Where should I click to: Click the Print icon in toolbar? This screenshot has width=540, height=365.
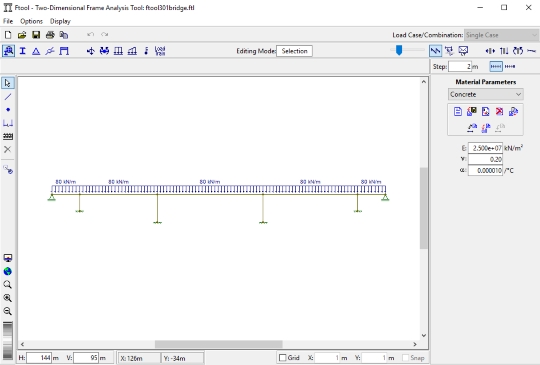50,34
